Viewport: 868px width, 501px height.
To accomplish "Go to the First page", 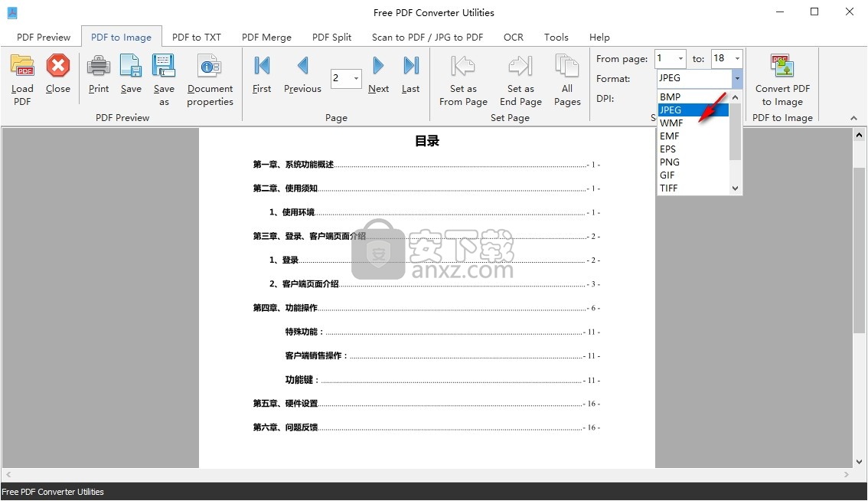I will click(x=262, y=65).
